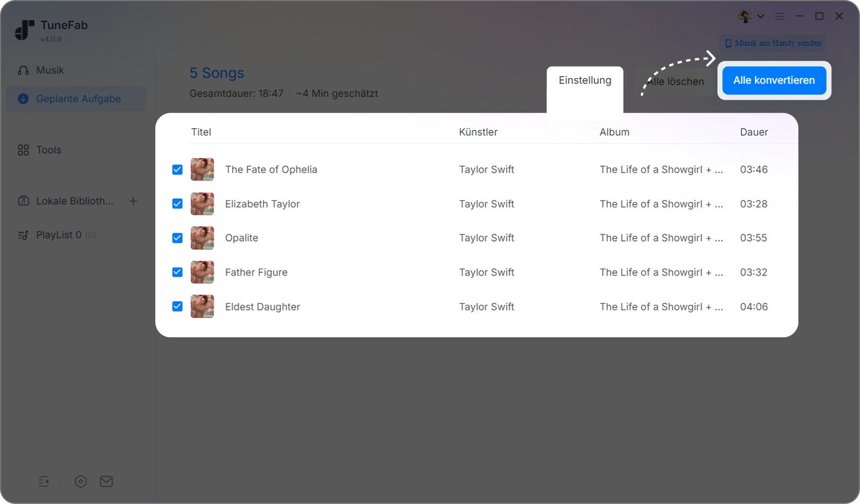Screen dimensions: 860x504
Task: Click the user avatar icon
Action: coord(745,17)
